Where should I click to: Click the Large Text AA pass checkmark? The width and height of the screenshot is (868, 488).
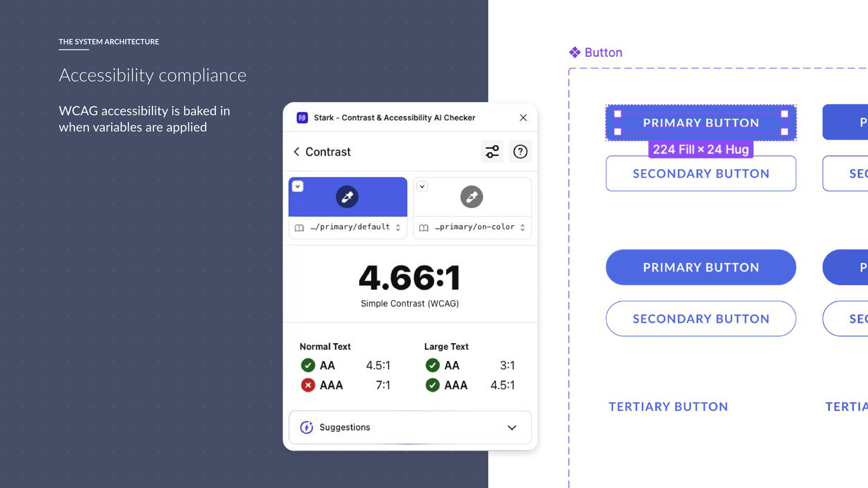click(x=432, y=365)
